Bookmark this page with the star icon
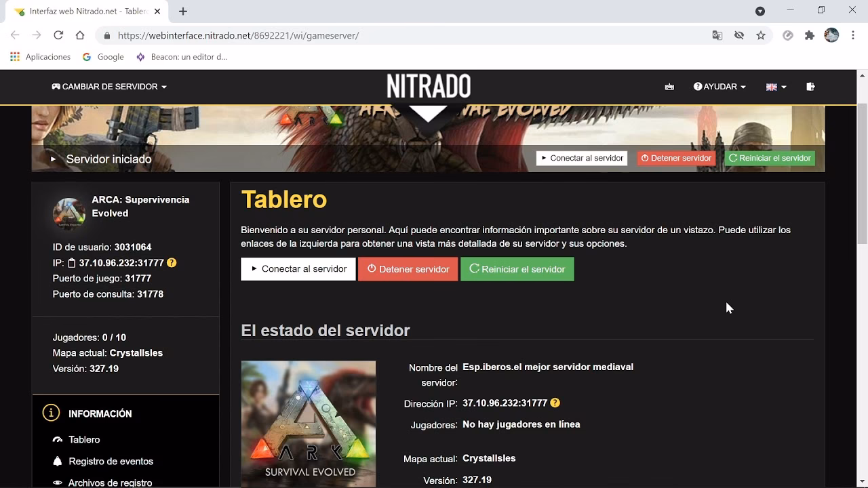This screenshot has width=868, height=488. 761,35
